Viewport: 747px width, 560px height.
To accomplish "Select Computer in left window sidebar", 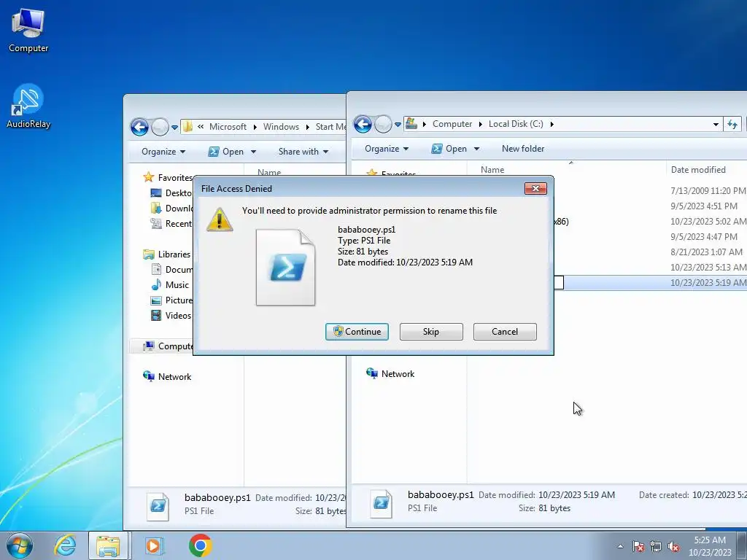I will 169,346.
